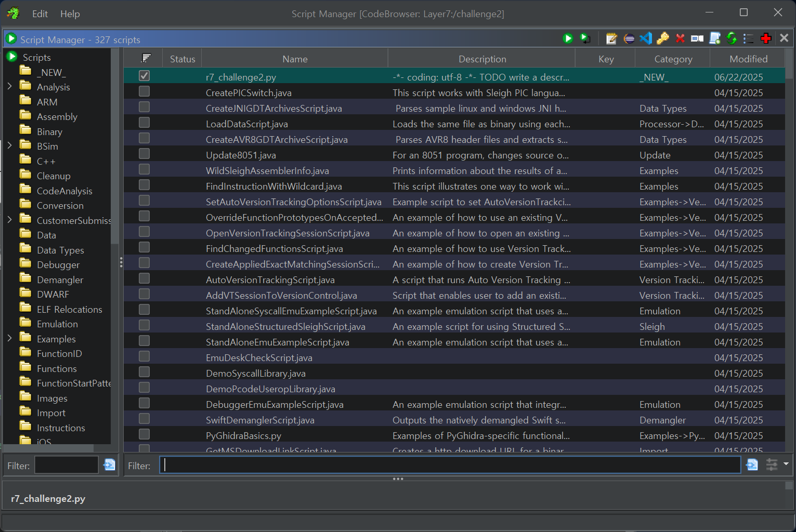Create a new script
Viewport: 796px width, 532px height.
715,38
